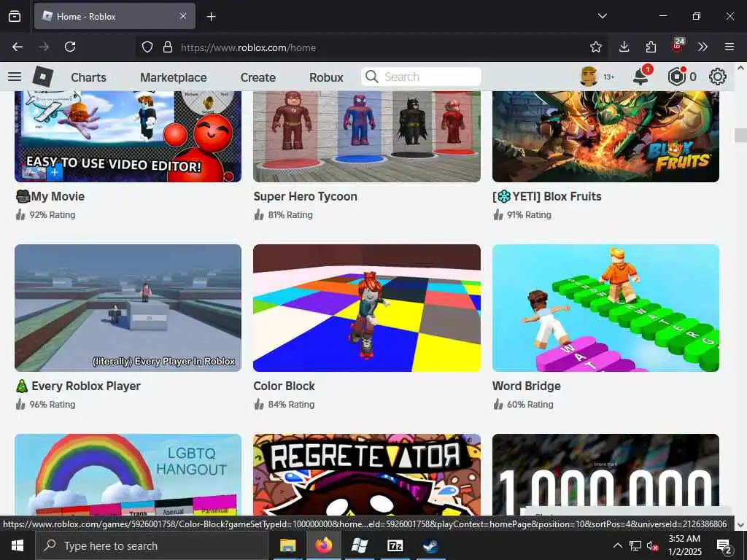Select the Home - Roblox tab
The width and height of the screenshot is (747, 560).
(x=115, y=16)
